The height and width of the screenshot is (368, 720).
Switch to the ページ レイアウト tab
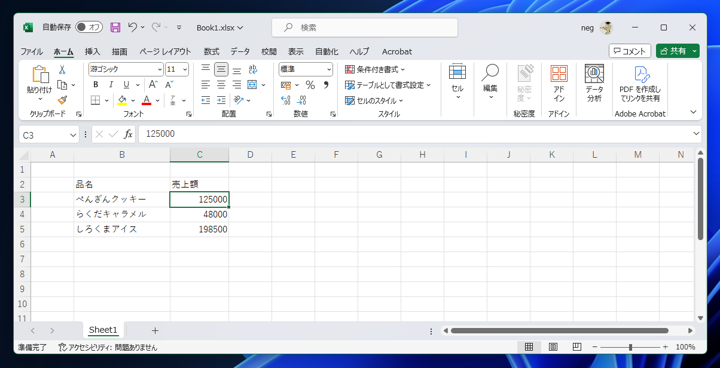tap(165, 51)
